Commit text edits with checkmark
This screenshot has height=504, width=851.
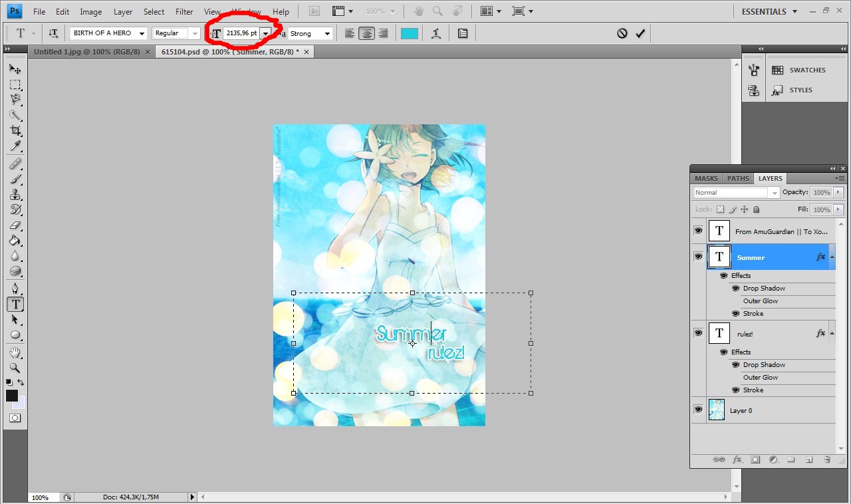click(640, 33)
